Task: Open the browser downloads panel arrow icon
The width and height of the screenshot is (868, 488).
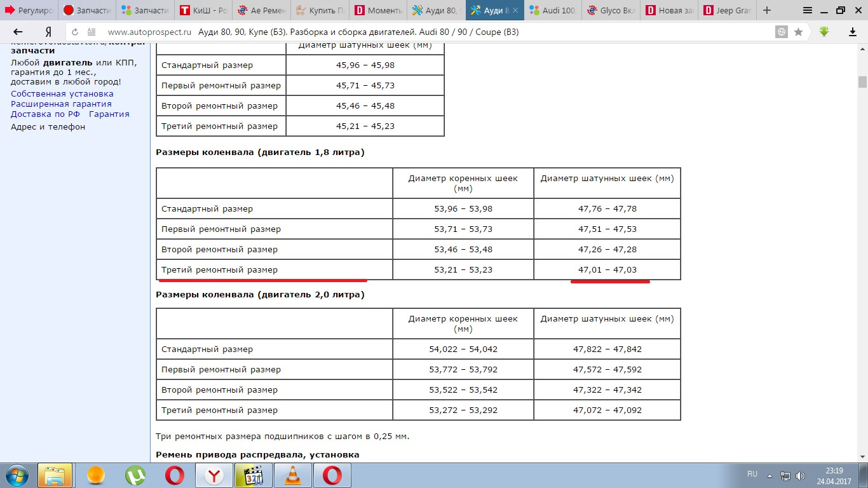Action: pos(853,32)
